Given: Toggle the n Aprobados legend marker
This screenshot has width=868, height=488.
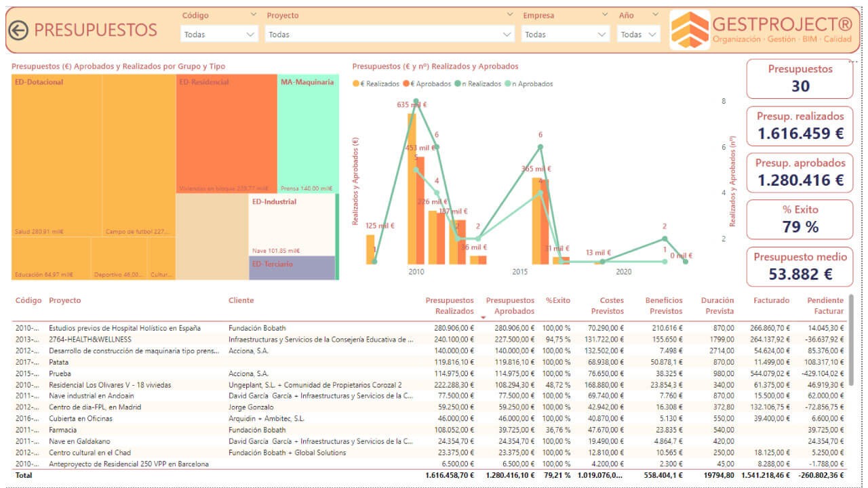Looking at the screenshot, I should click(509, 84).
